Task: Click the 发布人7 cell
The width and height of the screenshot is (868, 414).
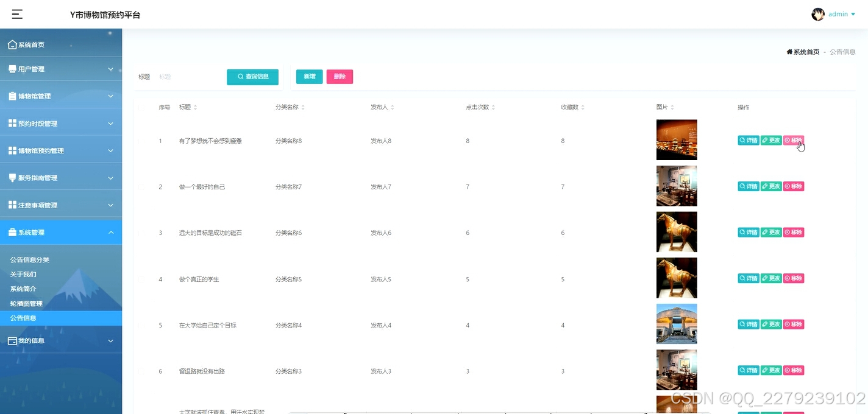Action: (x=381, y=187)
